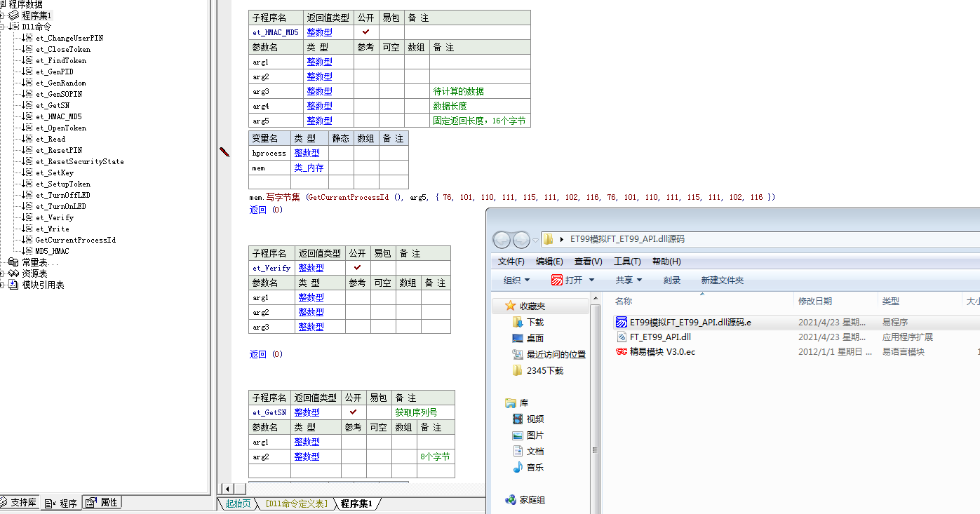Click the 桌面 desktop icon

tap(518, 339)
